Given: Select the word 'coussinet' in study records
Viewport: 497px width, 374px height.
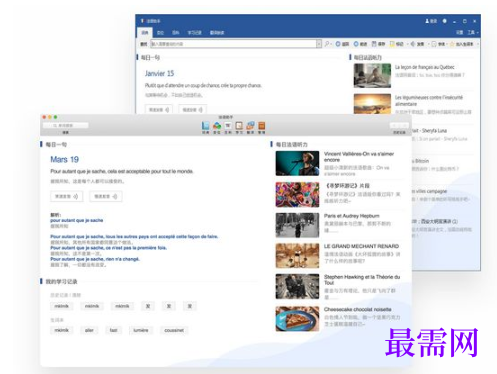Looking at the screenshot, I should click(174, 330).
